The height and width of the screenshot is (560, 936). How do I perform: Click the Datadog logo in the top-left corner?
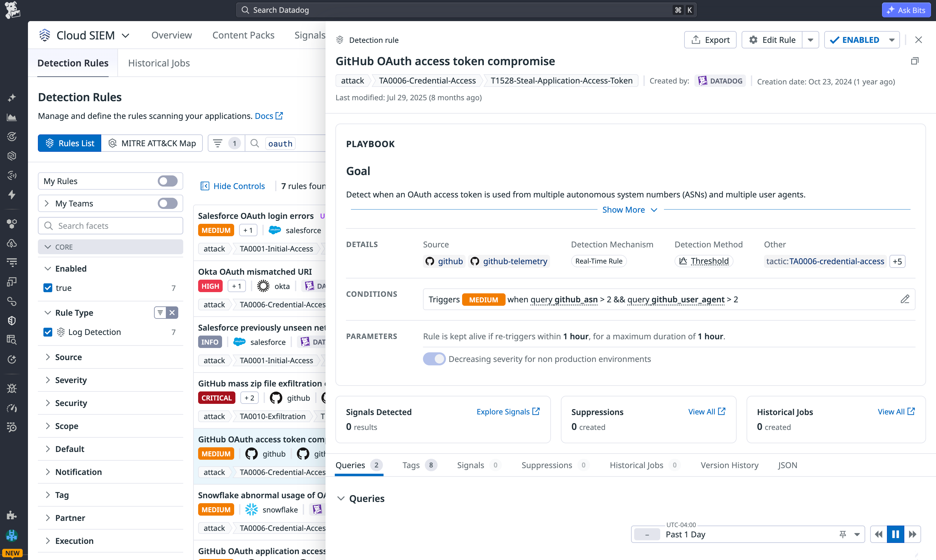(12, 10)
